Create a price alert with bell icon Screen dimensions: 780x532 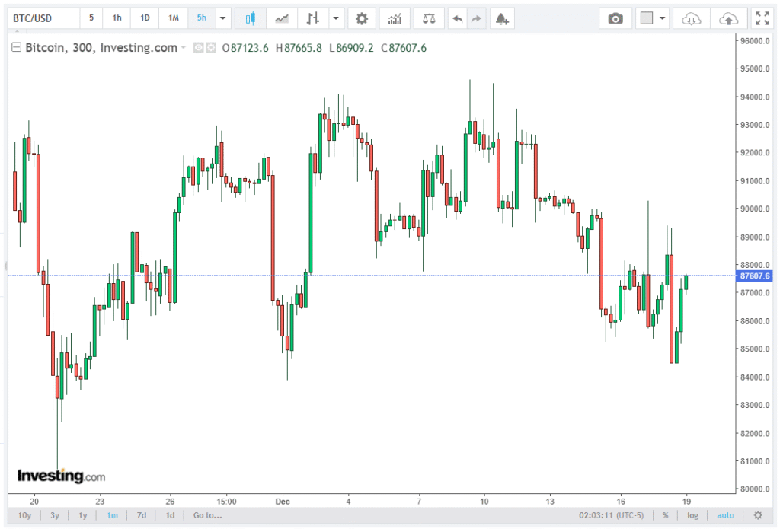(x=500, y=18)
